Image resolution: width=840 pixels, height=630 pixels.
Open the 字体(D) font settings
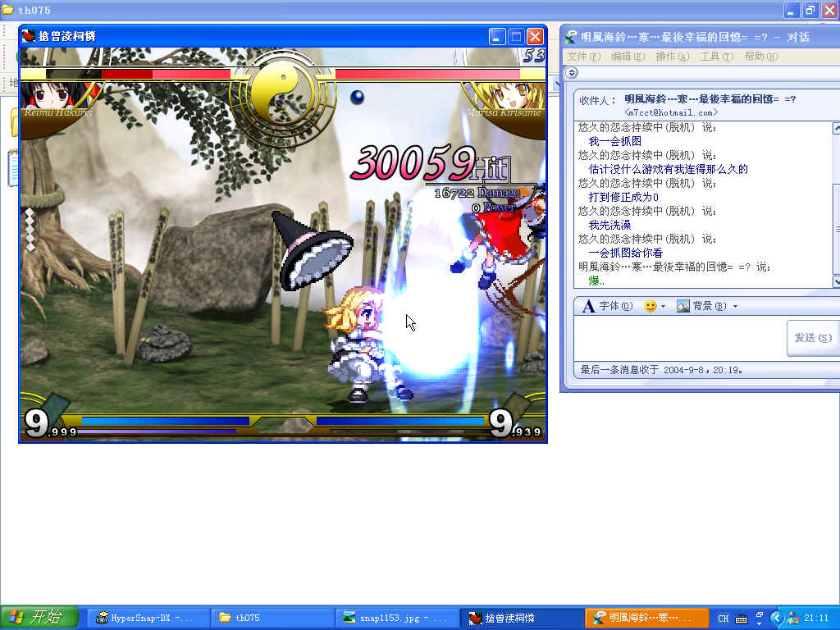coord(608,306)
